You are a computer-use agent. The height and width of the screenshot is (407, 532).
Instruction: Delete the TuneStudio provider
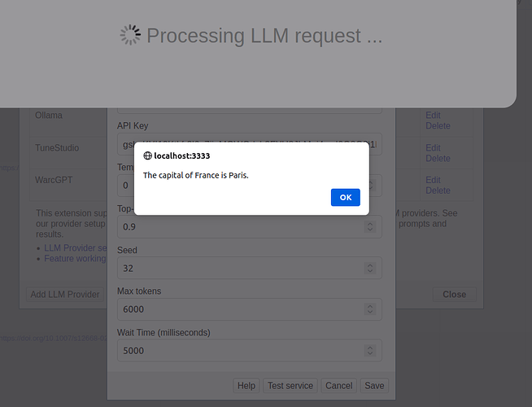click(x=438, y=158)
